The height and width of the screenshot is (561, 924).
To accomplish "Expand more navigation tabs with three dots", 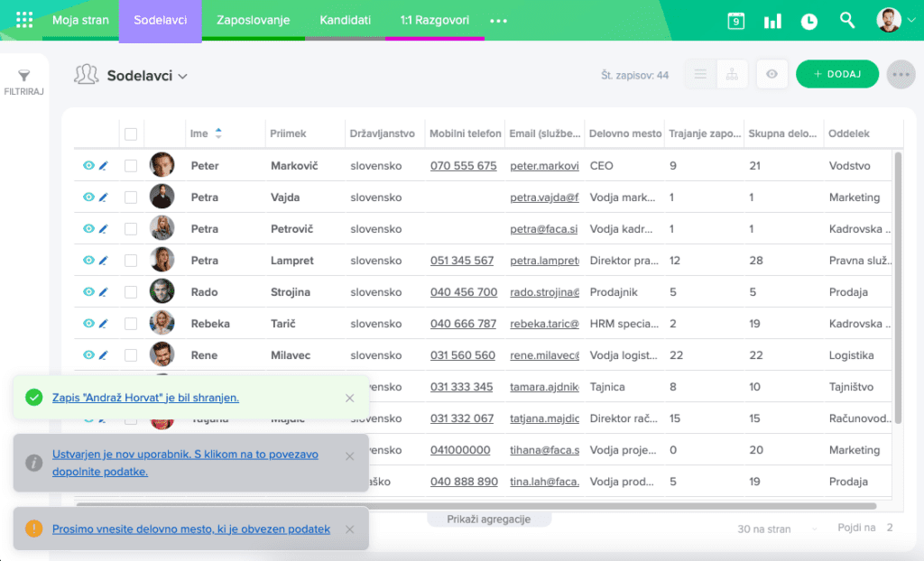I will pos(498,21).
